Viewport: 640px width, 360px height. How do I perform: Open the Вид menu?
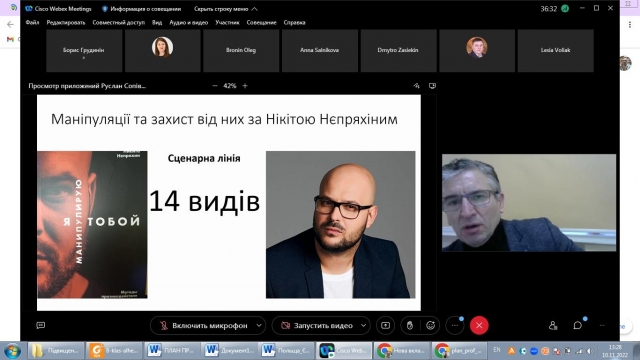(x=157, y=22)
